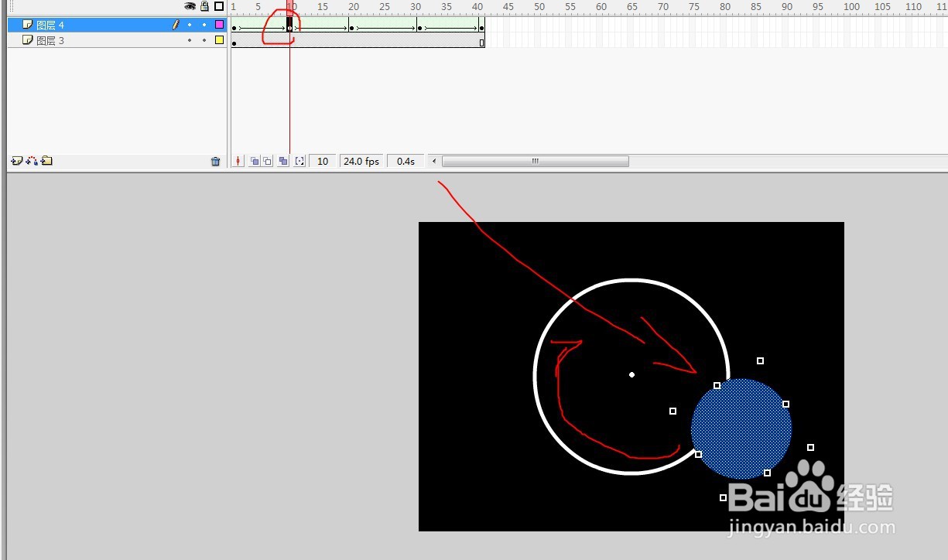
Task: Click the lock all layers padlock icon
Action: tap(204, 6)
